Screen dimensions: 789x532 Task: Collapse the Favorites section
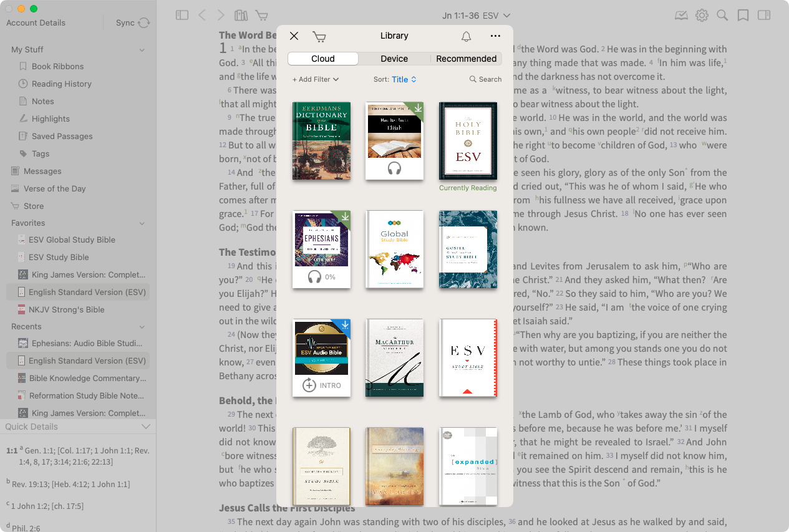tap(142, 223)
